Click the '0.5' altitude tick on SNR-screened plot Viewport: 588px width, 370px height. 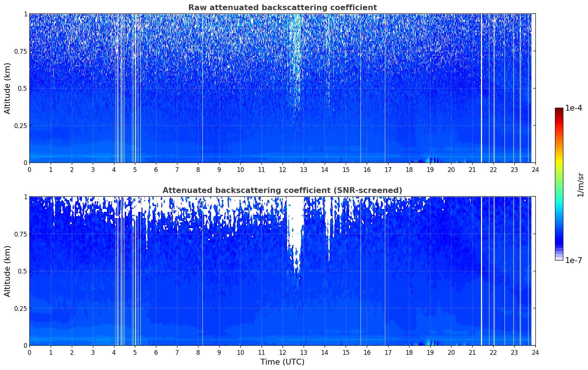pyautogui.click(x=22, y=271)
